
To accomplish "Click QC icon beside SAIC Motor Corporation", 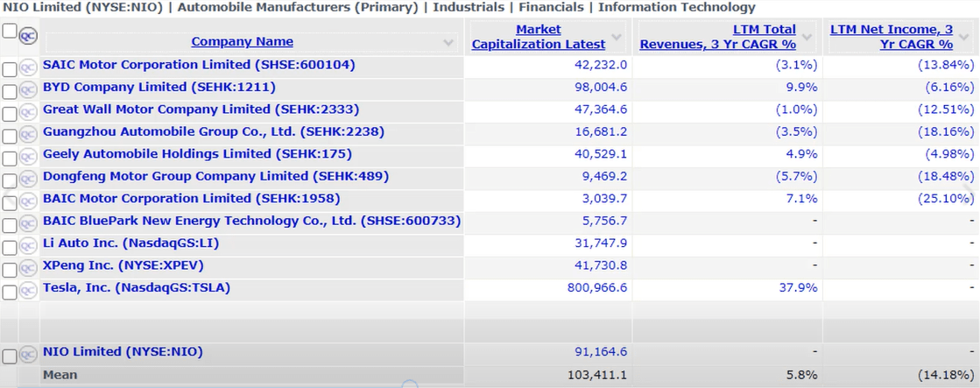I will pyautogui.click(x=27, y=67).
